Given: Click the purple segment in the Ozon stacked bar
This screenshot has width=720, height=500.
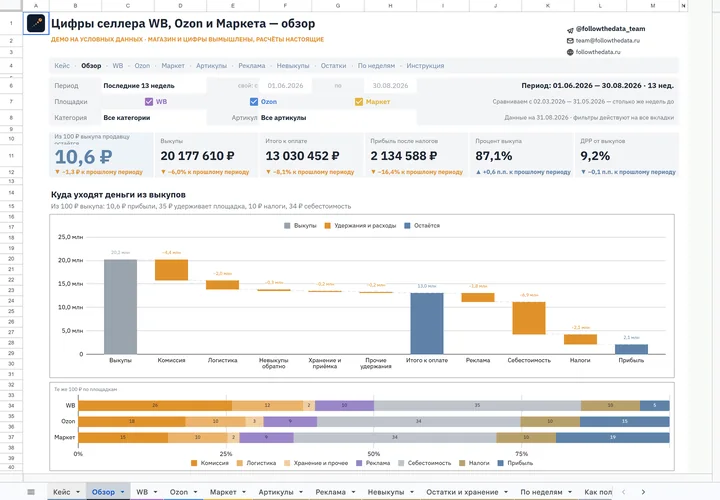Looking at the screenshot, I should [x=290, y=421].
